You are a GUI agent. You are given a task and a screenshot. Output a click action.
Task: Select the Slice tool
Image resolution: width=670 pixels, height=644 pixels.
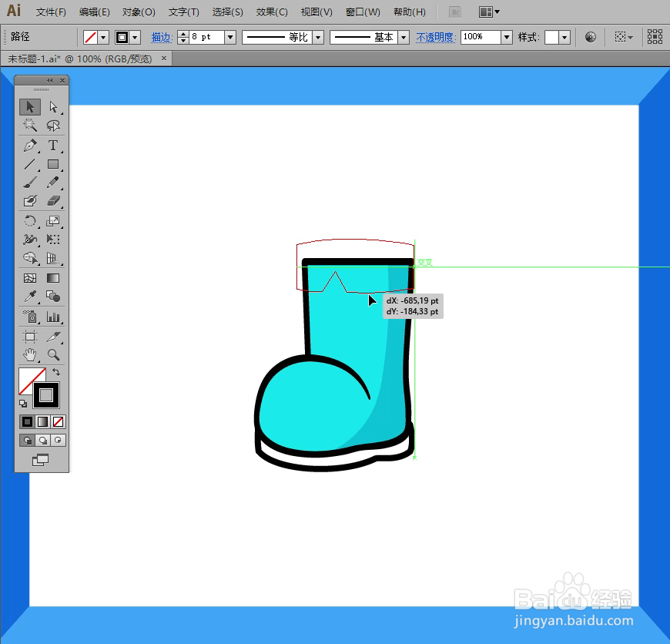pos(53,337)
